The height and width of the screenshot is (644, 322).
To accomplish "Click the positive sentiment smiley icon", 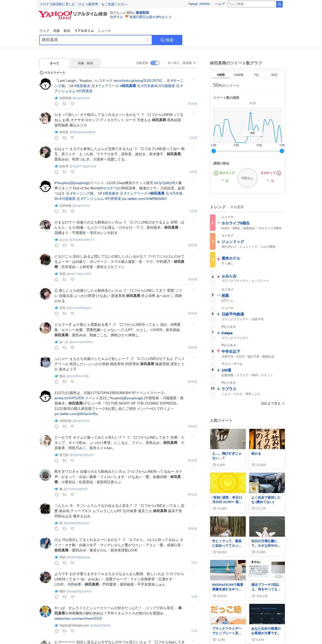I will click(216, 173).
